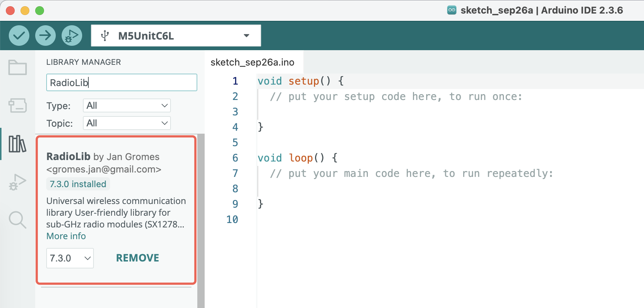644x308 pixels.
Task: Open the Topic filter dropdown
Action: [127, 123]
